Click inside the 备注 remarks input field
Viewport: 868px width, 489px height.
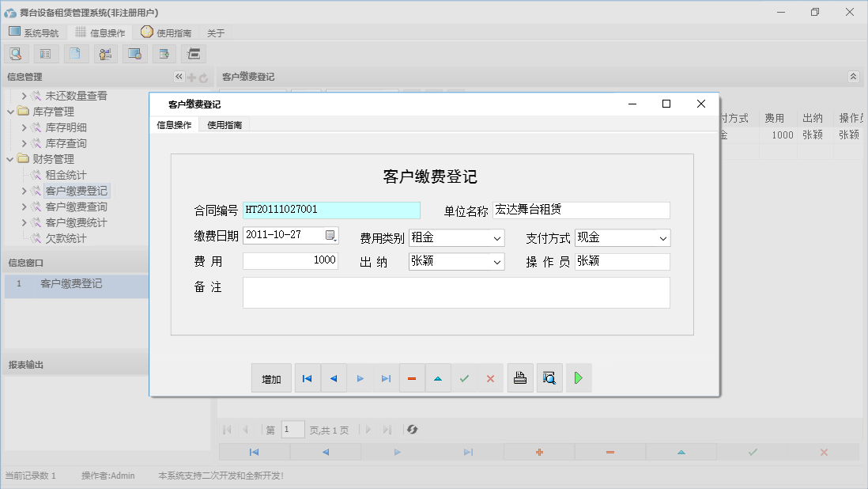click(455, 293)
